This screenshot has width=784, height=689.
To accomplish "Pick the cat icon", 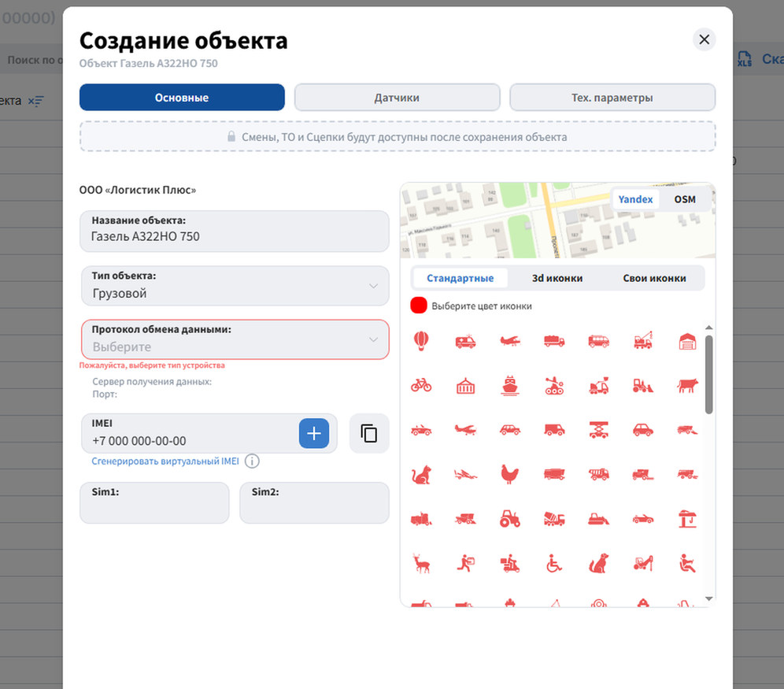I will coord(421,475).
